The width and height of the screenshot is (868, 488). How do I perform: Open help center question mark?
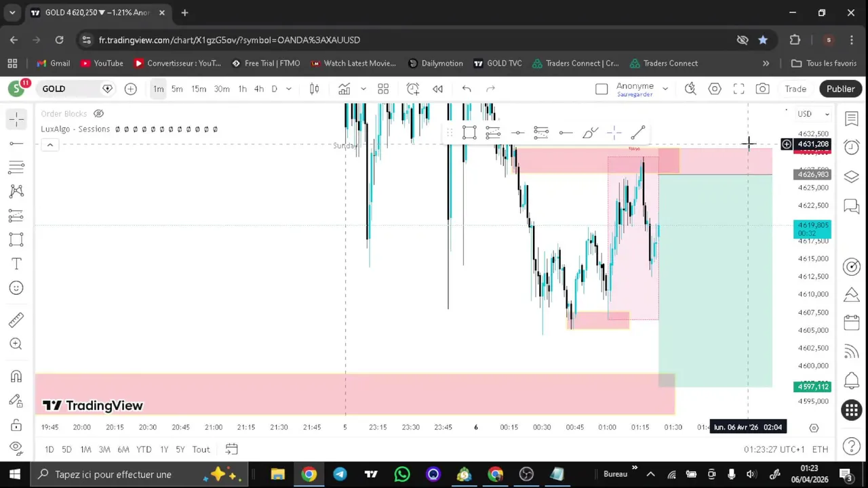(x=852, y=446)
